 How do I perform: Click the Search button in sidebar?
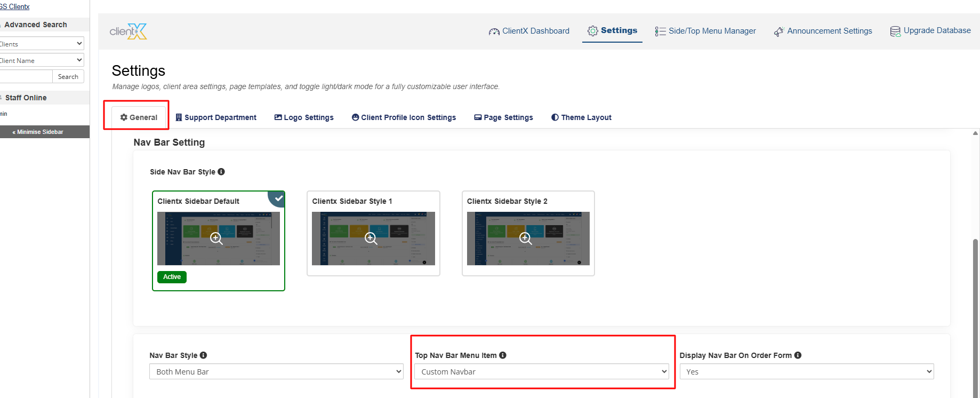[x=68, y=77]
